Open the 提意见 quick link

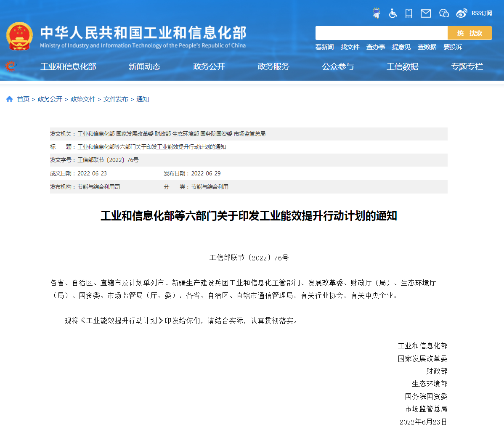point(401,47)
